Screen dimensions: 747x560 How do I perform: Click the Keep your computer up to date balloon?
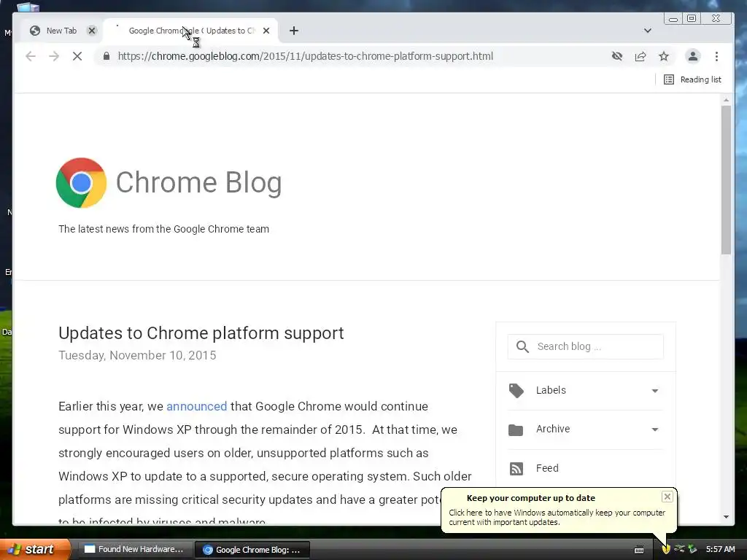pos(559,510)
